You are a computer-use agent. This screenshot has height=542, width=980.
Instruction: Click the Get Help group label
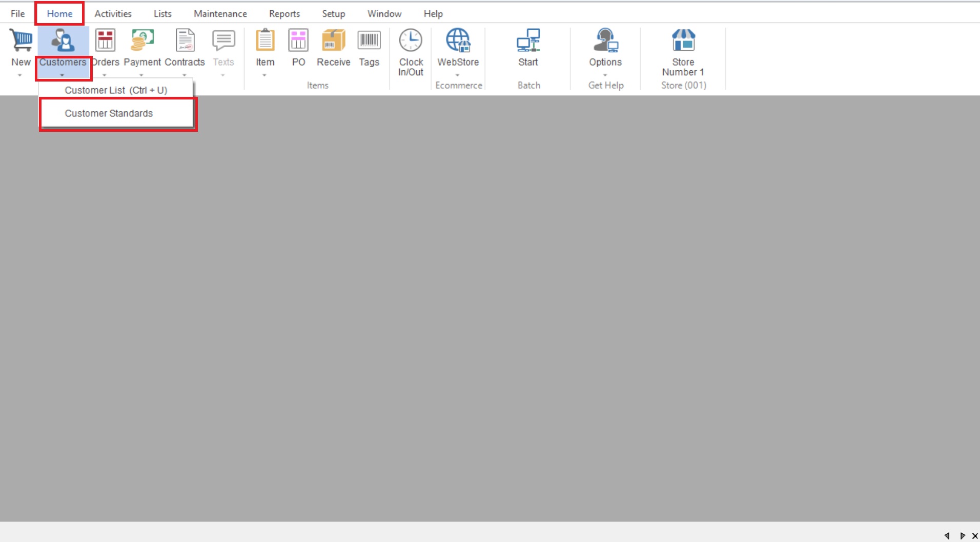coord(606,86)
